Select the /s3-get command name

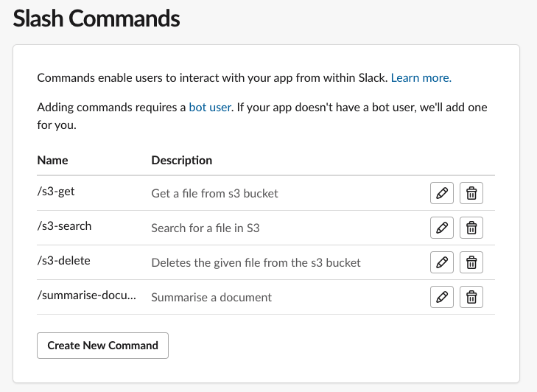[56, 192]
